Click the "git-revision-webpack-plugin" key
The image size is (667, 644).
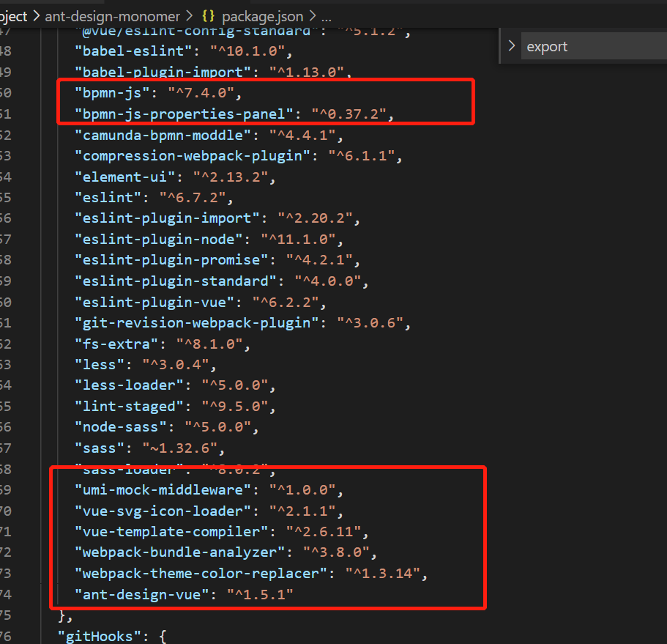click(x=197, y=323)
